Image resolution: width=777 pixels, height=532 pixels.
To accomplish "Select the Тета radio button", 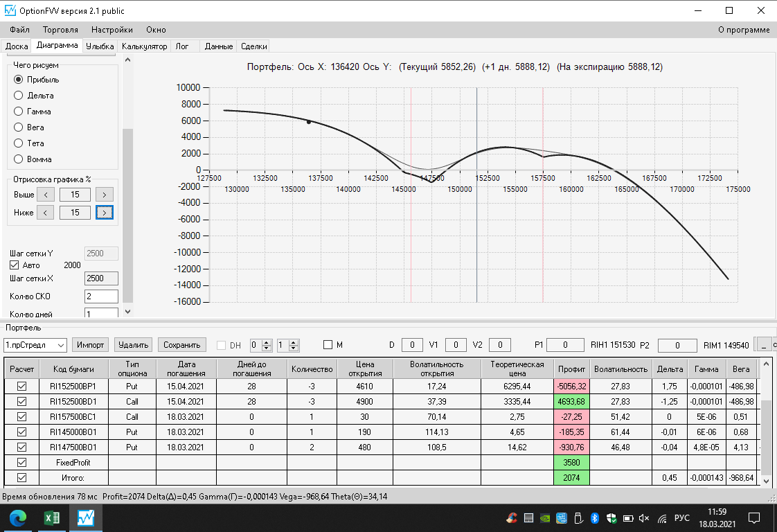I will coord(18,143).
